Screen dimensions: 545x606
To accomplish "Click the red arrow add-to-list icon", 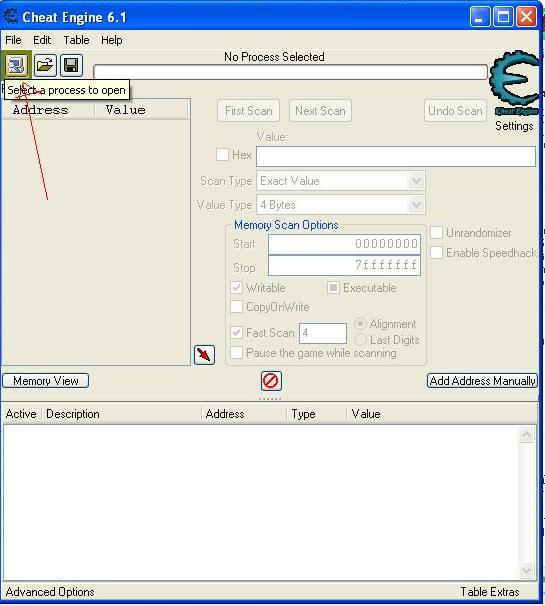I will [x=204, y=354].
